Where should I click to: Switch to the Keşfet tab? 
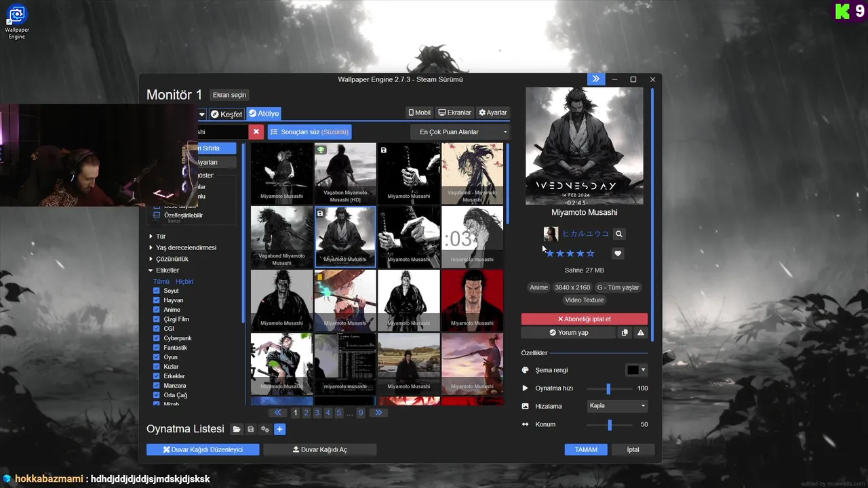[x=226, y=114]
